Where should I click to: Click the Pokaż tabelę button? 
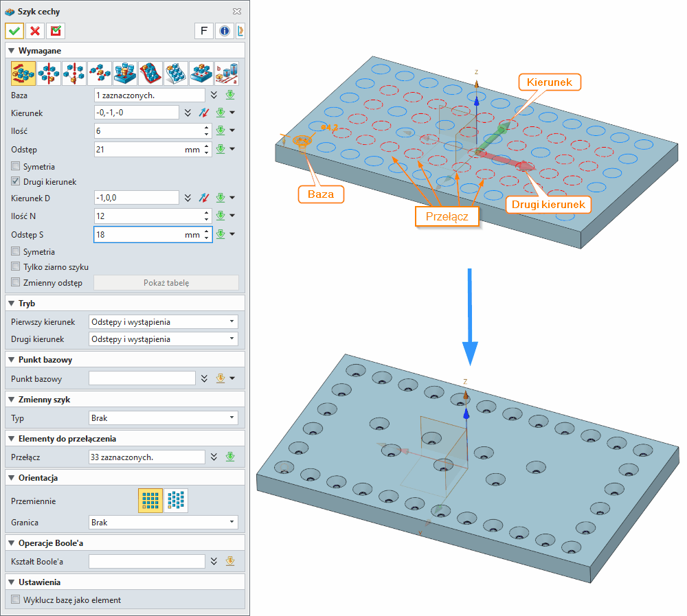tap(166, 283)
